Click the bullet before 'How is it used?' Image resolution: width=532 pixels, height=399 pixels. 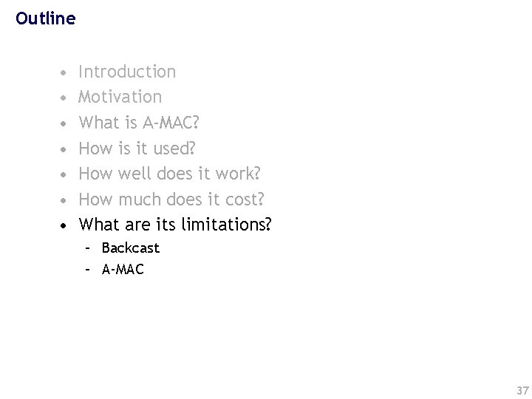click(63, 149)
